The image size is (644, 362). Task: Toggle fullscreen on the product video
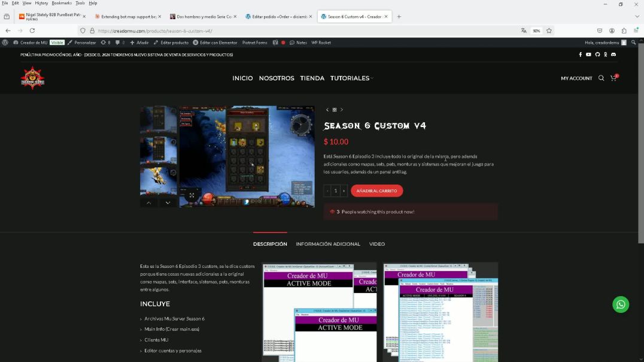click(192, 195)
